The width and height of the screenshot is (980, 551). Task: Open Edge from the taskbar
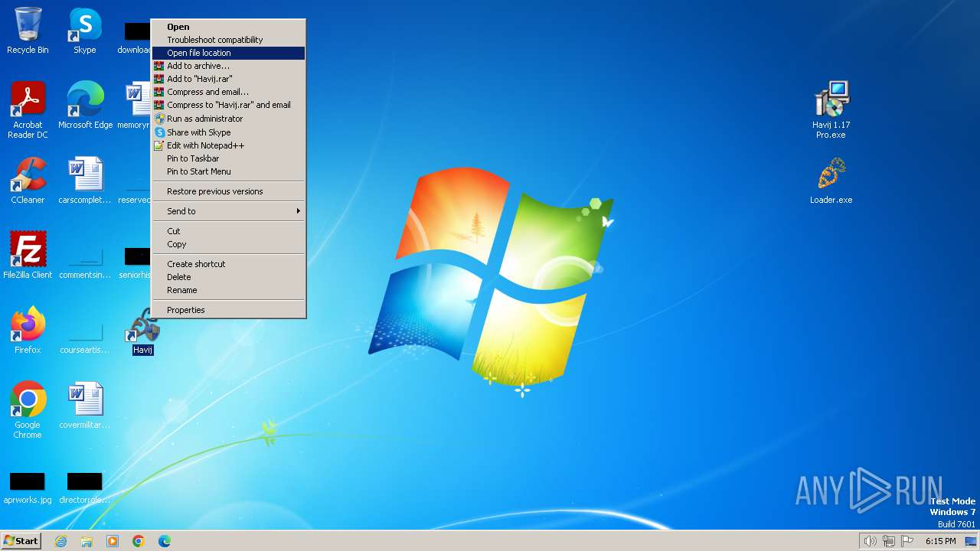pyautogui.click(x=165, y=541)
